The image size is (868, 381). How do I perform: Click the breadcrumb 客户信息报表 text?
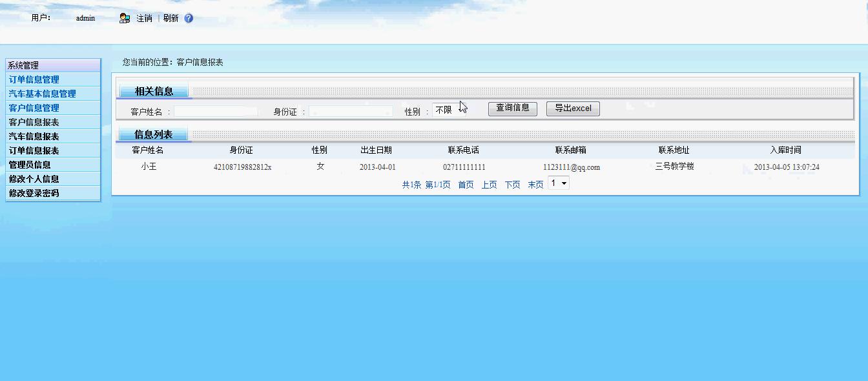click(x=200, y=63)
